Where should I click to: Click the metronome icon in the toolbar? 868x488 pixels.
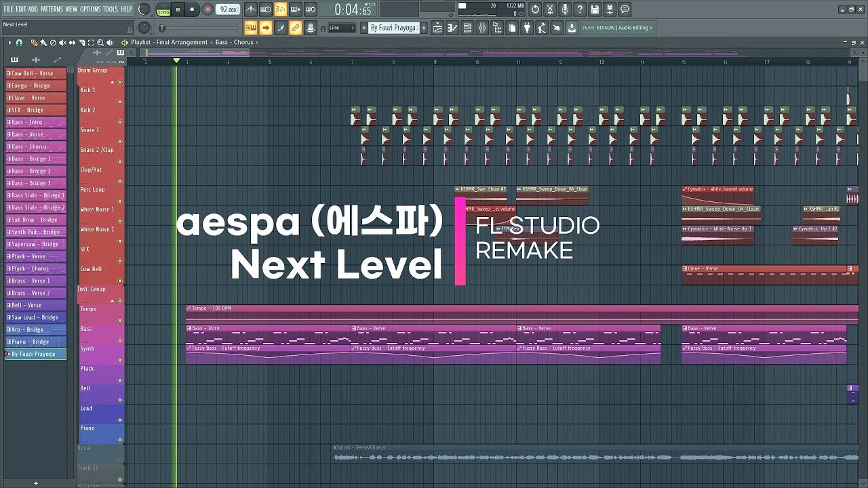click(251, 9)
